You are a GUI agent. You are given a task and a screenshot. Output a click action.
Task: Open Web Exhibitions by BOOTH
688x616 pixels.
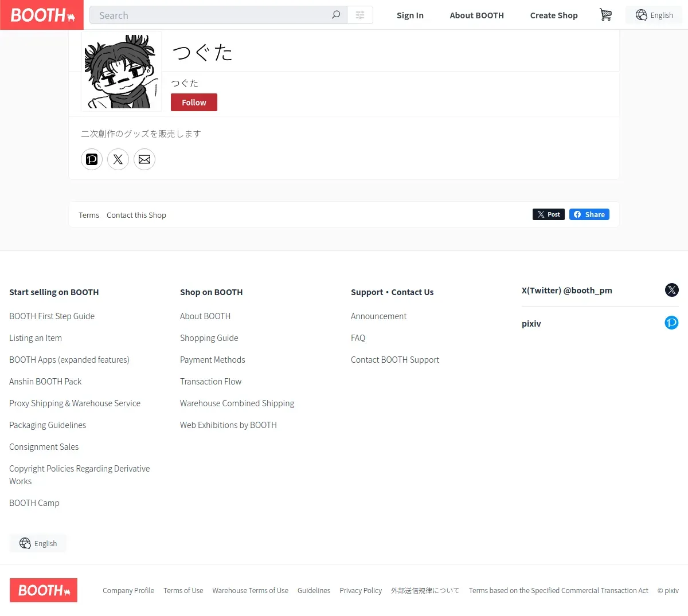pyautogui.click(x=228, y=425)
